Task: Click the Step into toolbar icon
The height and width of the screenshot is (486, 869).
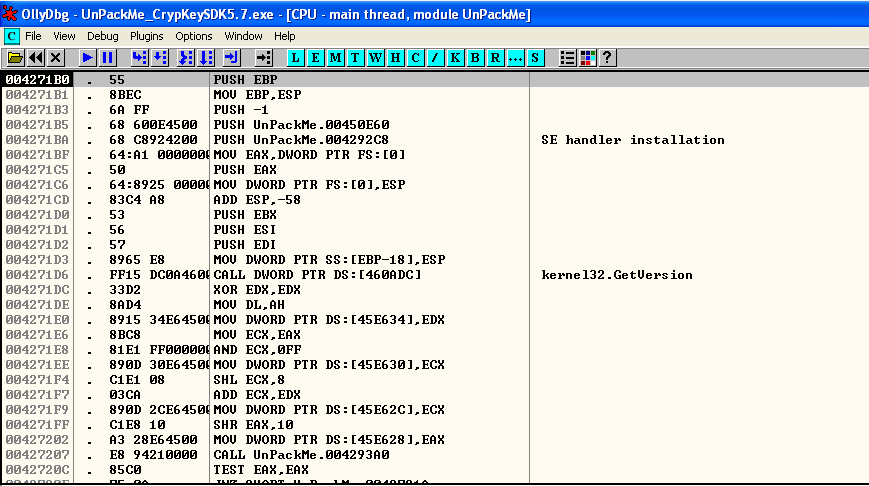Action: (139, 58)
